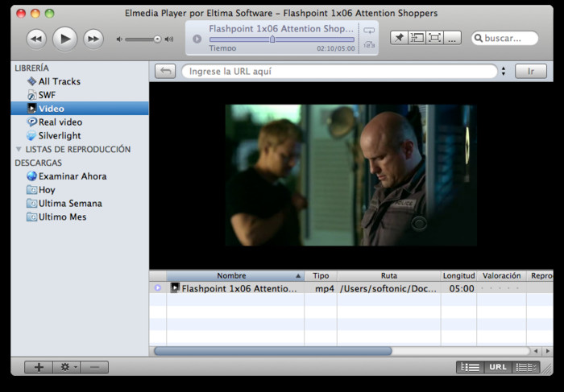The image size is (564, 392).
Task: Toggle the shuffle icon in track display
Action: 369,44
